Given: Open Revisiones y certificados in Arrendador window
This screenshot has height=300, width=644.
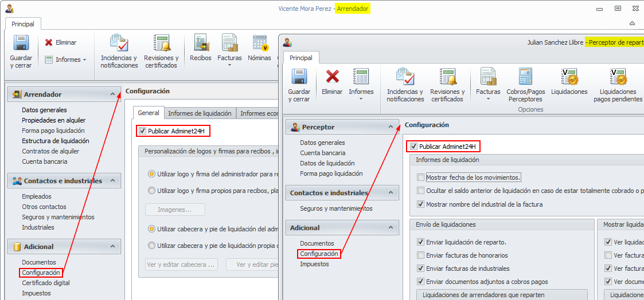Looking at the screenshot, I should [x=161, y=52].
